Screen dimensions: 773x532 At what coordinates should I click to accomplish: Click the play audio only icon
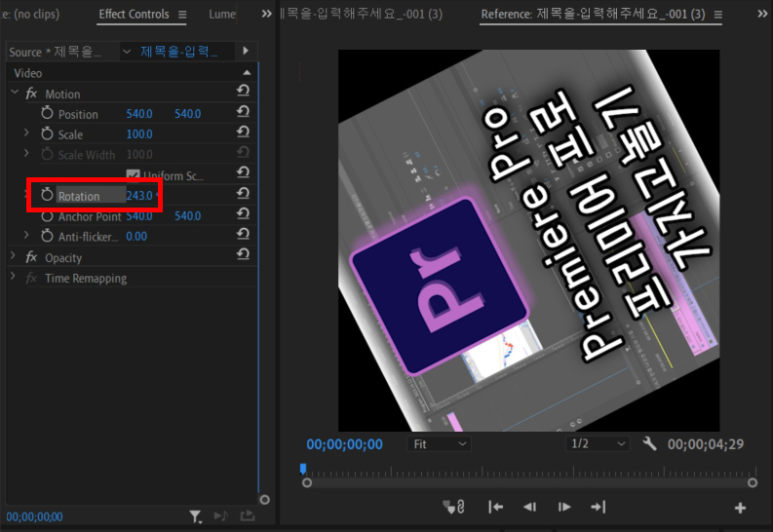[221, 515]
